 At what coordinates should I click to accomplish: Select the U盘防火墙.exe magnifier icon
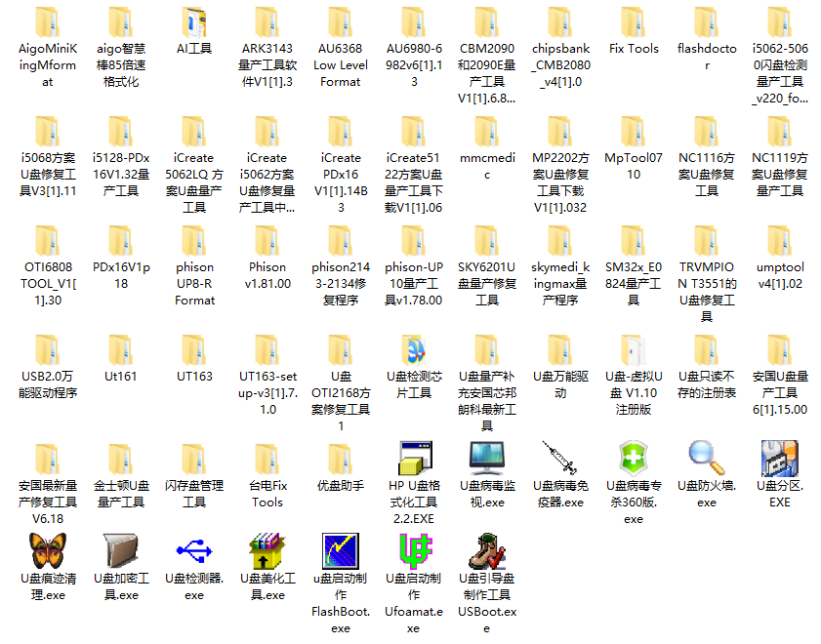pyautogui.click(x=707, y=458)
